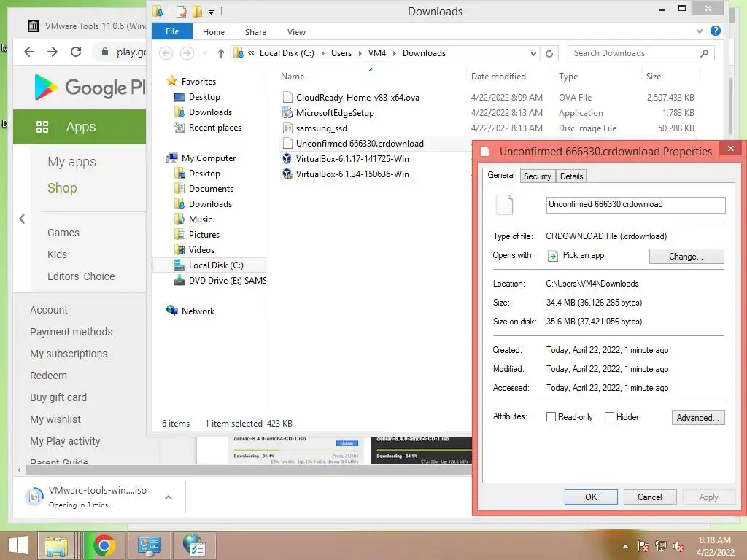Click Cancel in the Properties dialog
Image resolution: width=747 pixels, height=560 pixels.
(650, 497)
